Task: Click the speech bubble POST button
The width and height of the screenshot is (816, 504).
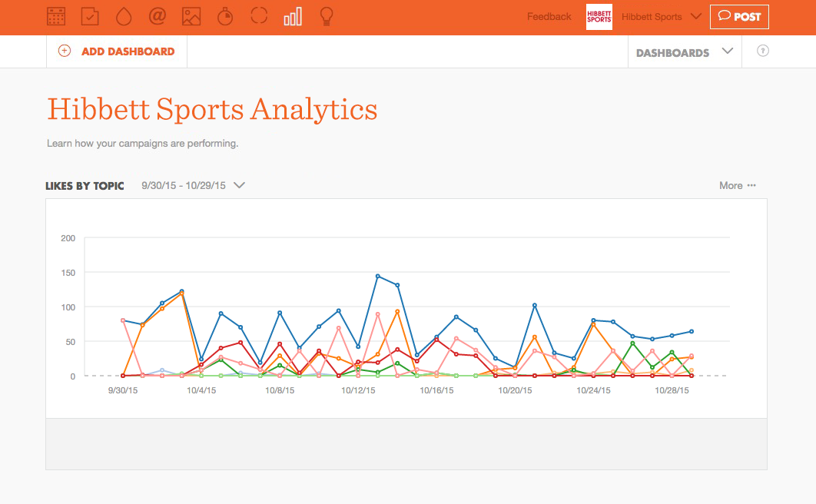Action: [739, 17]
